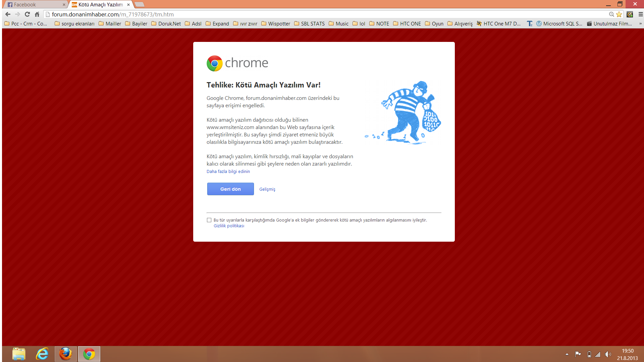Open the Microsoft SQL S... bookmark
Viewport: 644px width, 362px height.
(559, 24)
